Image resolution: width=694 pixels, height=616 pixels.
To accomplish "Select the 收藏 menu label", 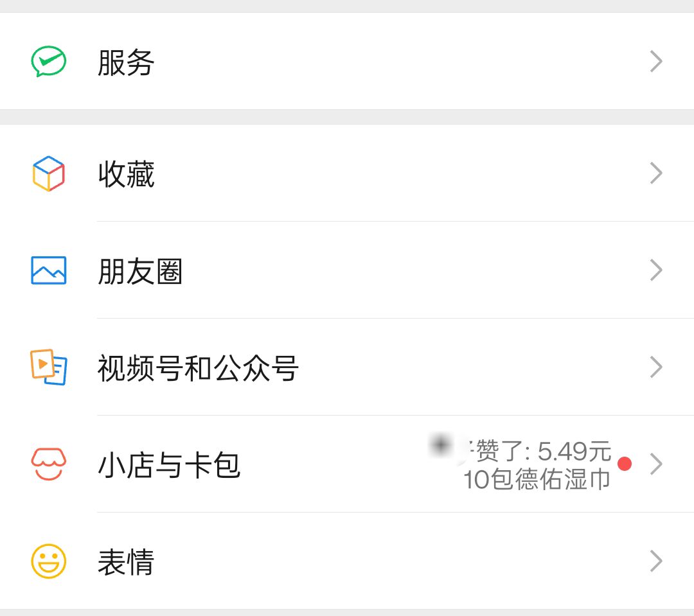I will click(x=126, y=174).
